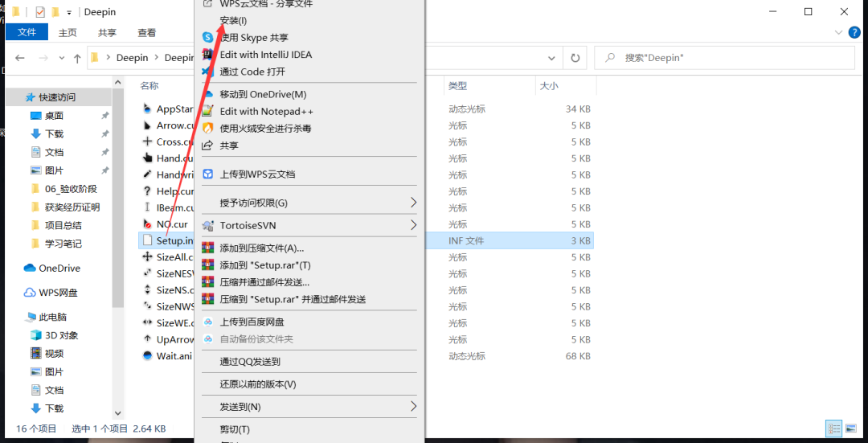Click the back navigation arrow
The height and width of the screenshot is (443, 868).
tap(20, 58)
